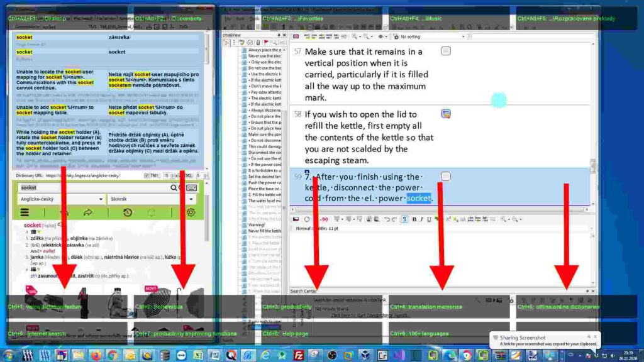The image size is (644, 362).
Task: Click the pink 'outlet' link in dictionary
Action: (x=49, y=251)
